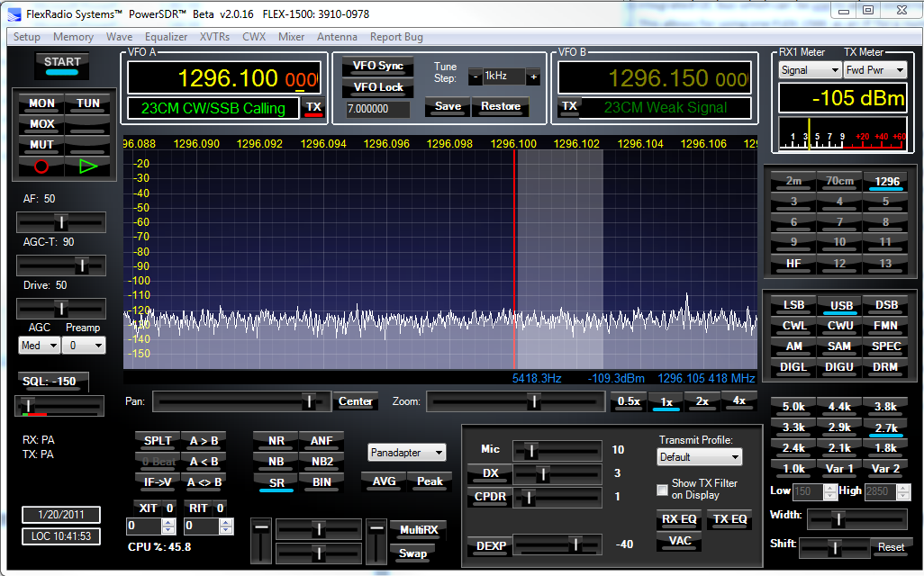The image size is (924, 576).
Task: Open the Setup menu
Action: tap(27, 37)
